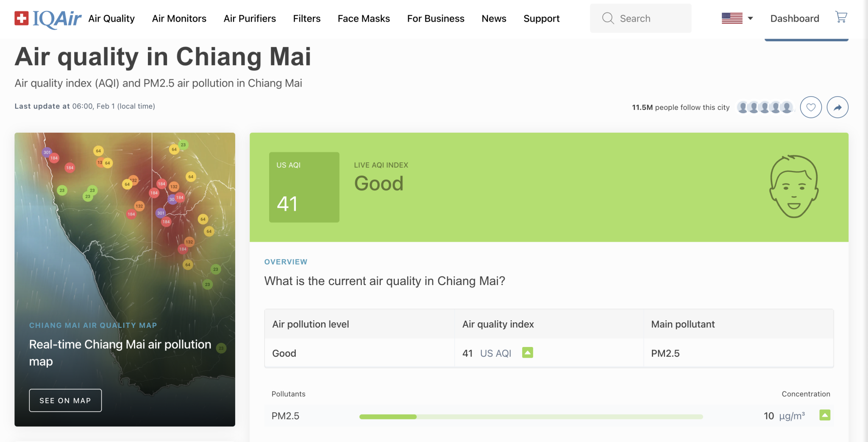Click the PM2.5 concentration progress bar
This screenshot has height=442, width=868.
[531, 417]
